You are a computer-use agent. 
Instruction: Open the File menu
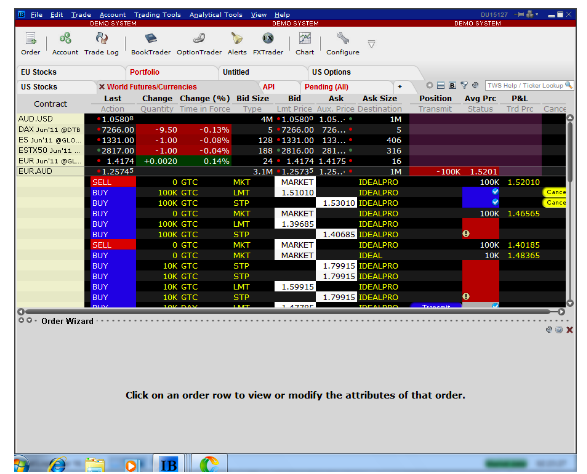(36, 15)
